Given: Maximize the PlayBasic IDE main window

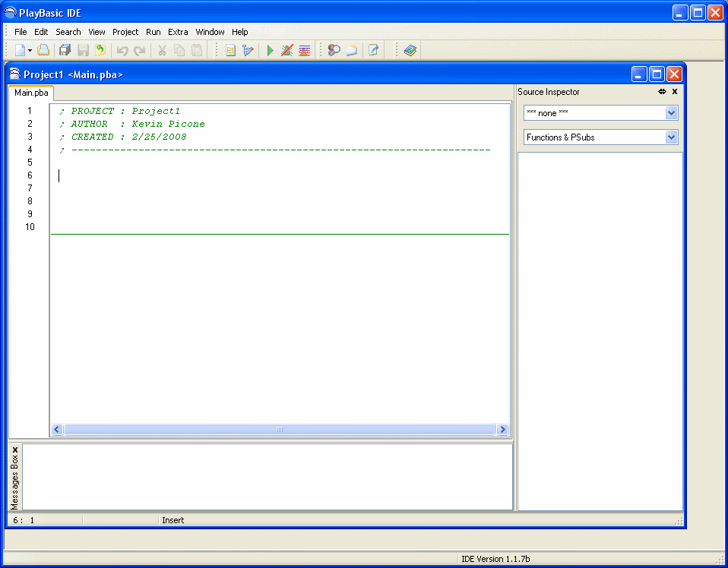Looking at the screenshot, I should pyautogui.click(x=698, y=12).
